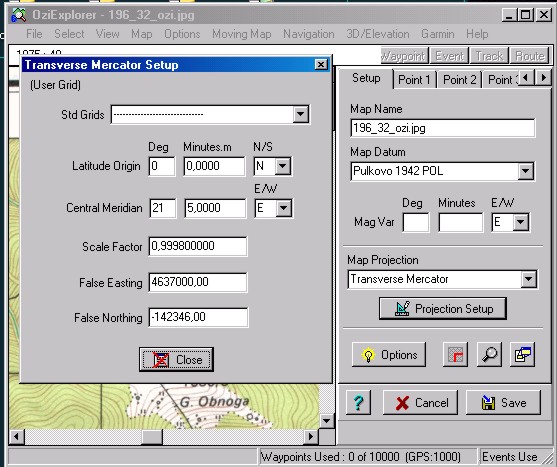Switch to the Point 3 tab
The height and width of the screenshot is (467, 557).
tap(502, 80)
